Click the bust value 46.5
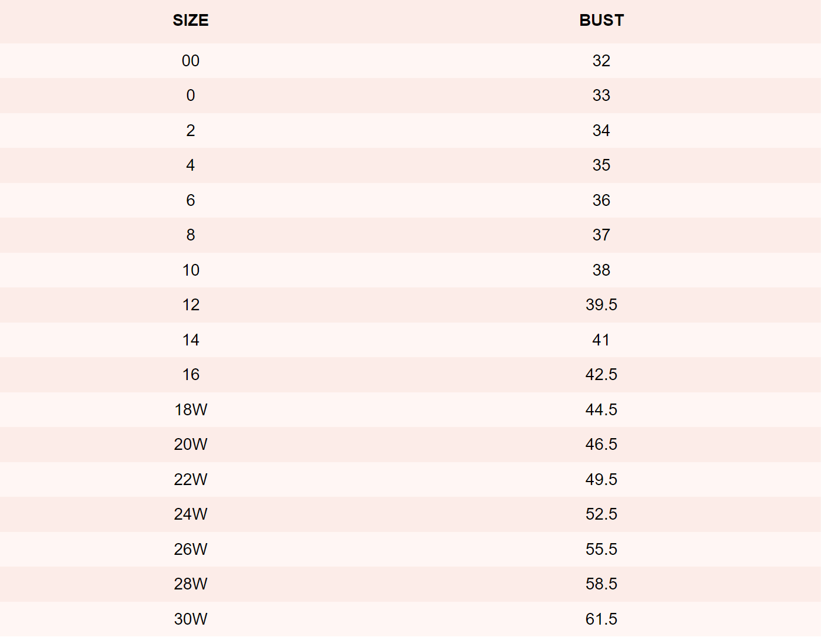Image resolution: width=825 pixels, height=644 pixels. 601,445
